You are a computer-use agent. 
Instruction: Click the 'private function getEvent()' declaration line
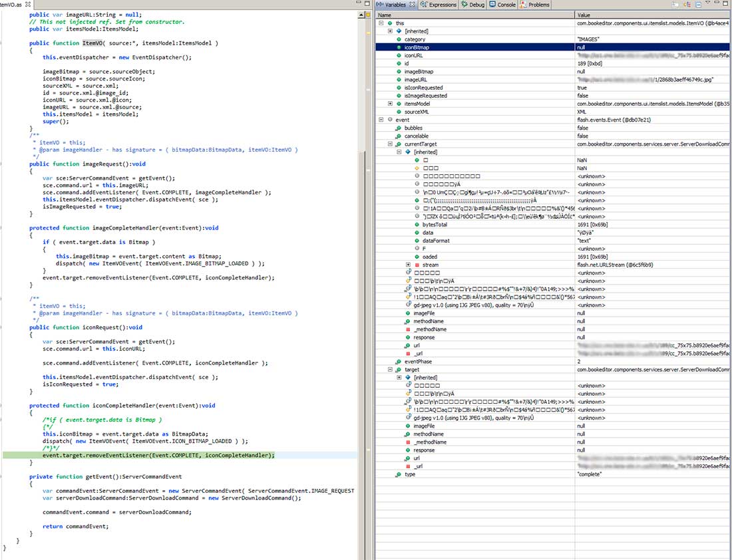click(x=106, y=476)
